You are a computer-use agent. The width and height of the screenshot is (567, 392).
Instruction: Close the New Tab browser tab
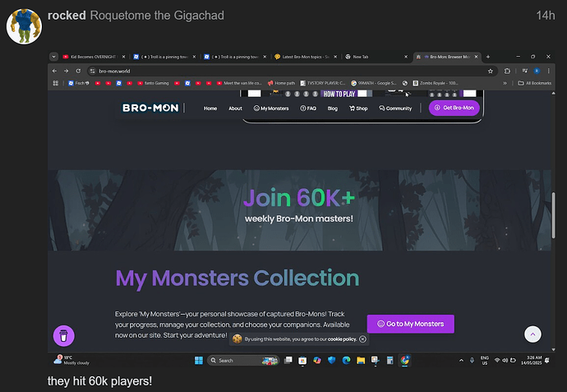(x=406, y=57)
